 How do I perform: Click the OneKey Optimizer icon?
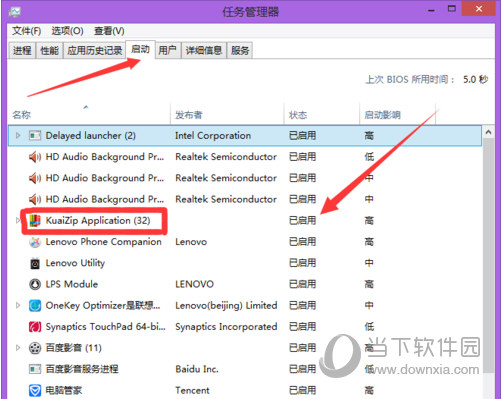tap(35, 305)
